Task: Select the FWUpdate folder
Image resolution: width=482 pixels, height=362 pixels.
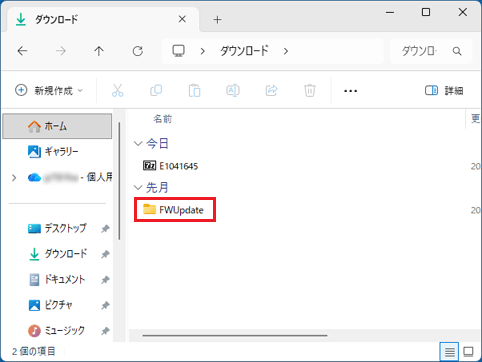Action: tap(173, 210)
